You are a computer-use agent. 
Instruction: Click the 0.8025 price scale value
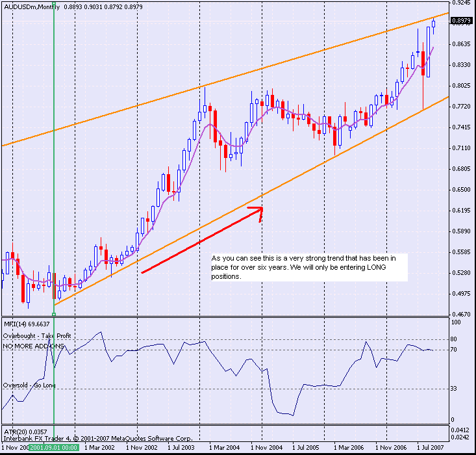(462, 86)
